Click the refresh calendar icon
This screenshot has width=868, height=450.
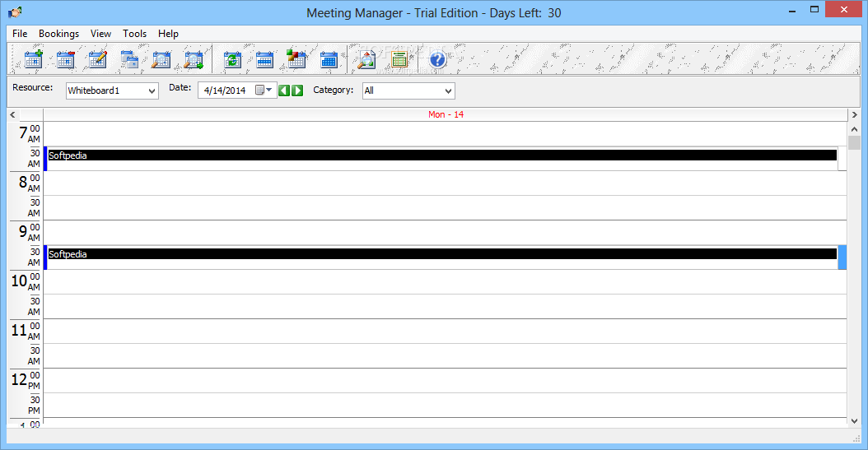[232, 58]
